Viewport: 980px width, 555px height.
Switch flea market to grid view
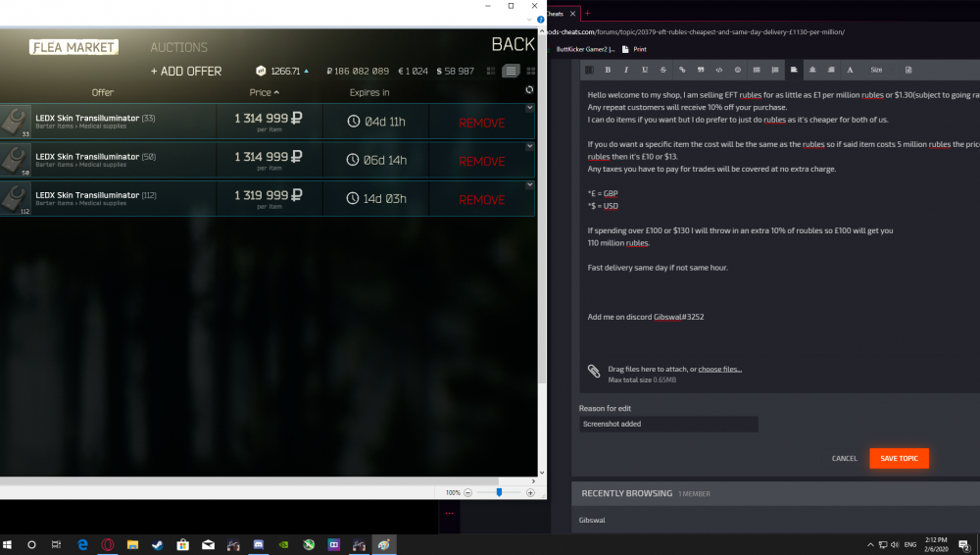[530, 71]
